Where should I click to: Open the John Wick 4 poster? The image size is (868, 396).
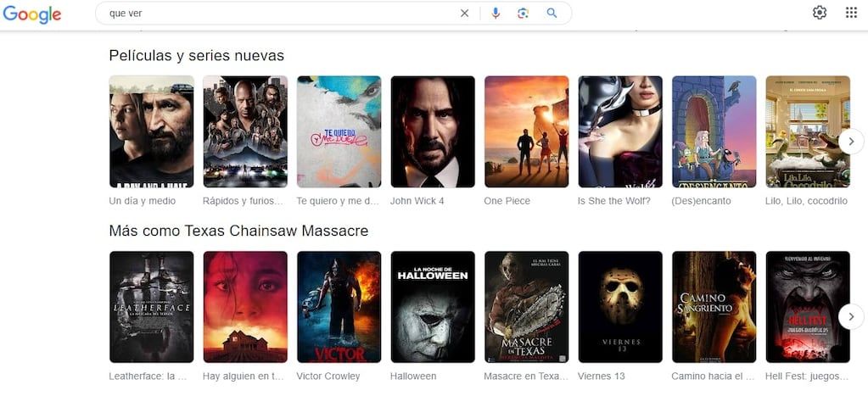click(x=433, y=131)
